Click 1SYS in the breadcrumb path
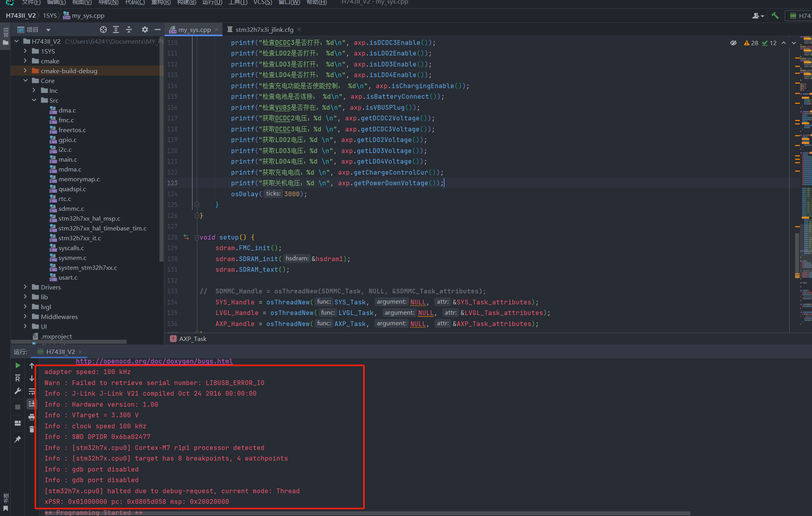The height and width of the screenshot is (516, 812). click(50, 16)
